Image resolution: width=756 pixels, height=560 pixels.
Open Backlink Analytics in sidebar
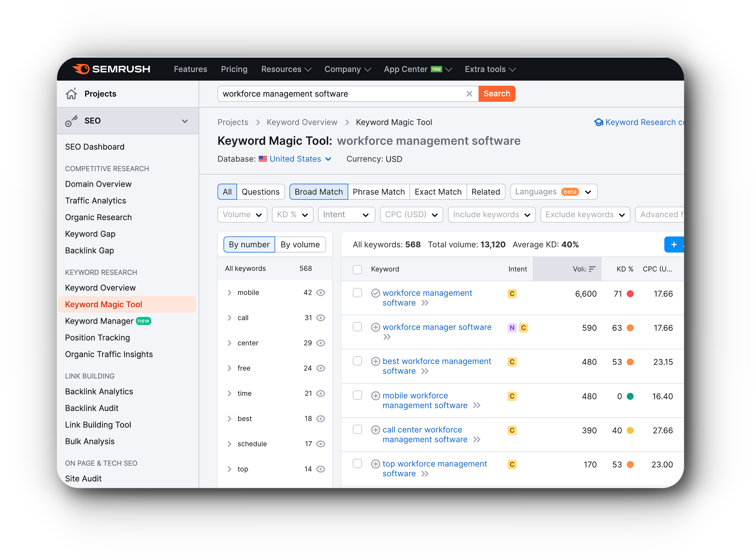(99, 392)
